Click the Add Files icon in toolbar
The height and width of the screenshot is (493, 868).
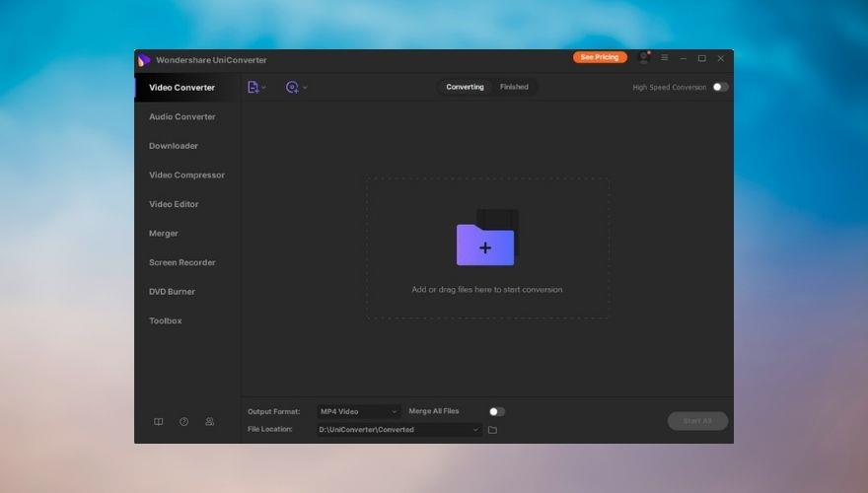(253, 87)
